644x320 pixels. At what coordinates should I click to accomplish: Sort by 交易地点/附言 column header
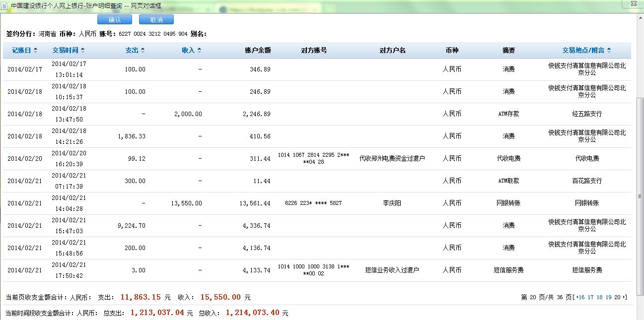click(586, 51)
